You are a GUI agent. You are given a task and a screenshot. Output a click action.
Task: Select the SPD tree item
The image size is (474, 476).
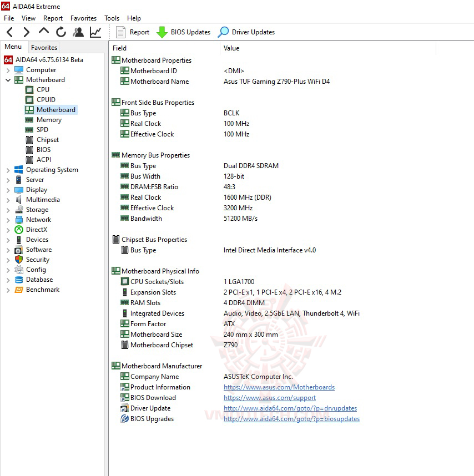[42, 130]
